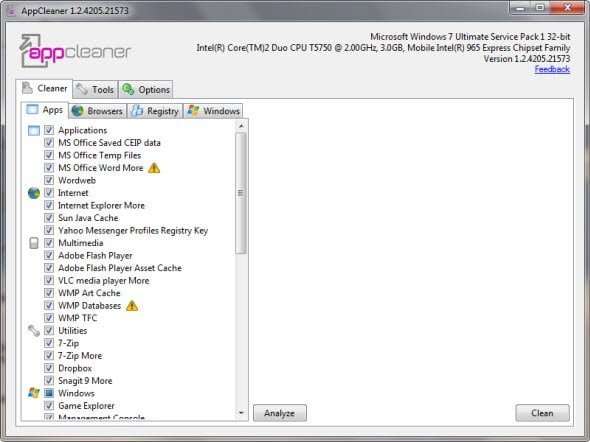Image resolution: width=590 pixels, height=442 pixels.
Task: Click the Multimedia category device icon
Action: [34, 243]
